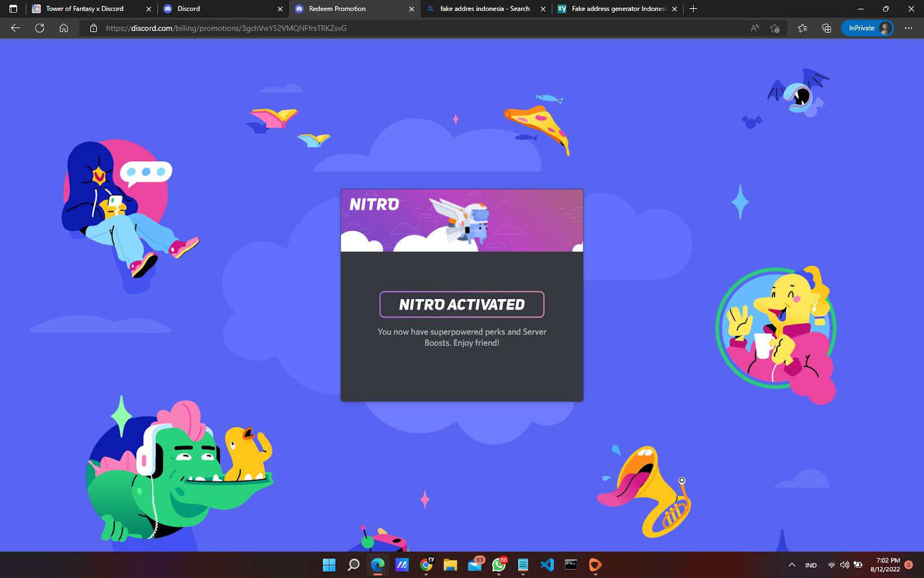This screenshot has height=578, width=924.
Task: Open Windows taskbar search
Action: 353,565
